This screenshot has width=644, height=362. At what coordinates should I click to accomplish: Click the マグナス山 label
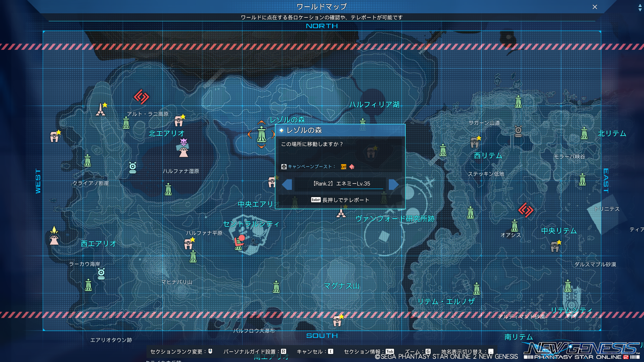coord(342,286)
